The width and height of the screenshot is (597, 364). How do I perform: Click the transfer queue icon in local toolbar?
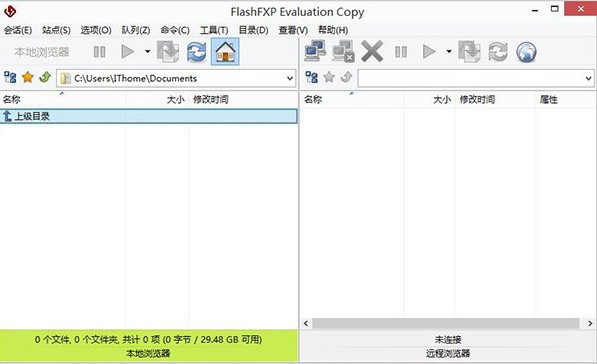point(168,51)
